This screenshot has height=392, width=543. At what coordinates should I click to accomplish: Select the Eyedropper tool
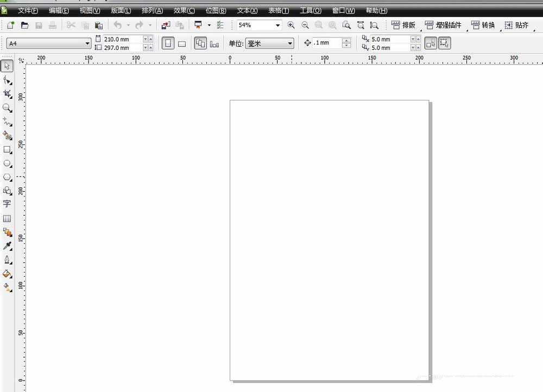click(x=7, y=246)
